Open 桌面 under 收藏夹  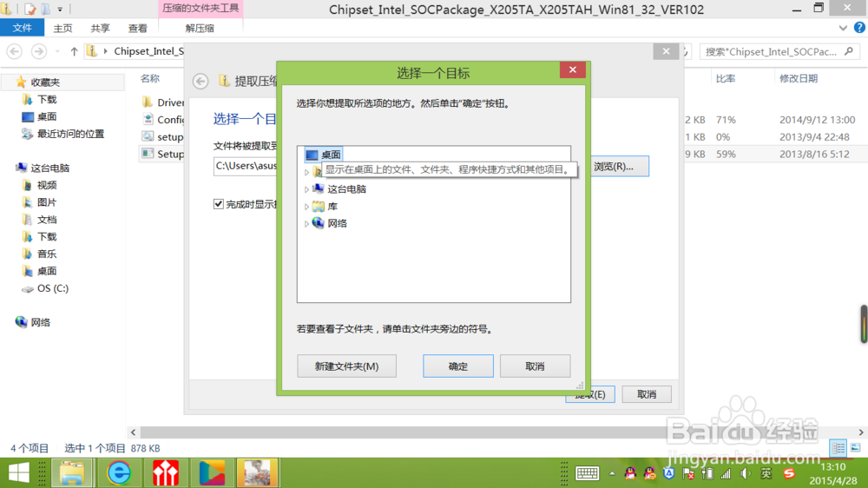point(47,116)
